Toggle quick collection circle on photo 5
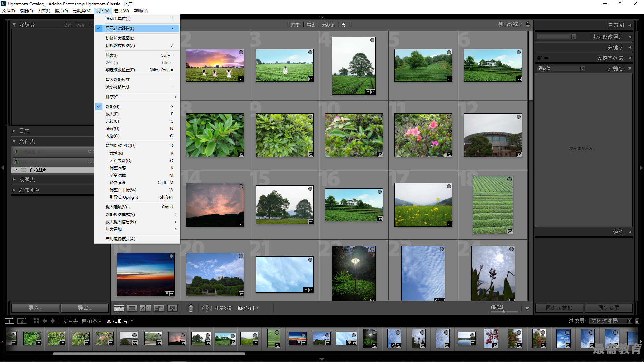This screenshot has height=362, width=644. tap(449, 52)
